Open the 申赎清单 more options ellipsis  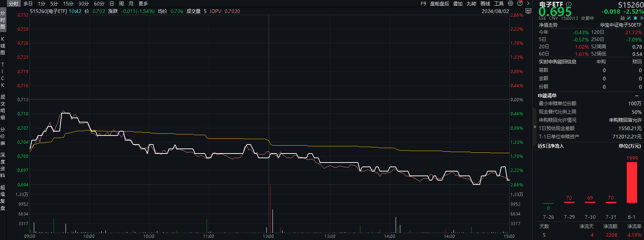coord(637,96)
